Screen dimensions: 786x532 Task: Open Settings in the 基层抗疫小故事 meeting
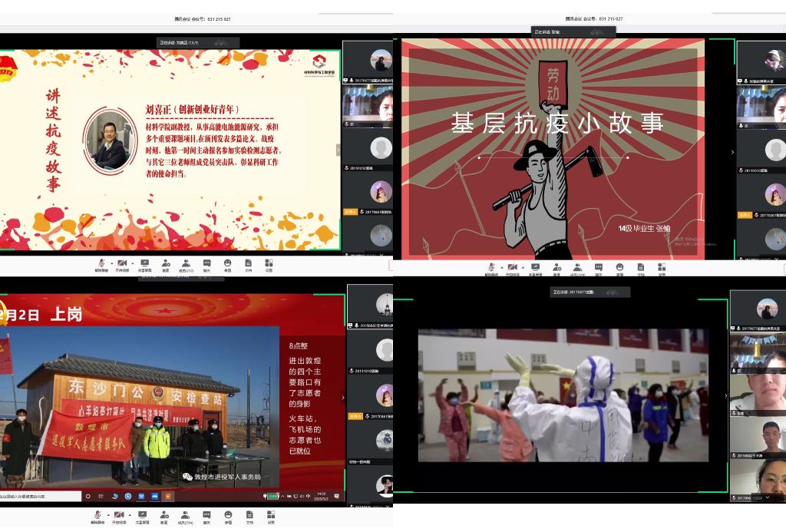tap(662, 269)
